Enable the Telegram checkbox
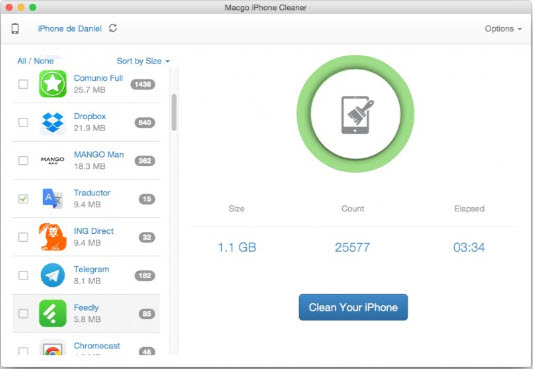Screen dimensions: 533x369 click(23, 275)
